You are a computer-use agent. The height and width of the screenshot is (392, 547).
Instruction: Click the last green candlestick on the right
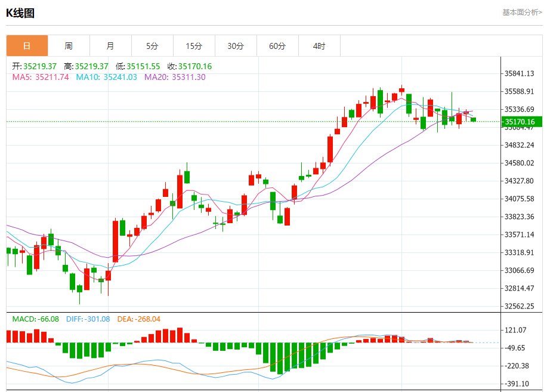point(474,120)
